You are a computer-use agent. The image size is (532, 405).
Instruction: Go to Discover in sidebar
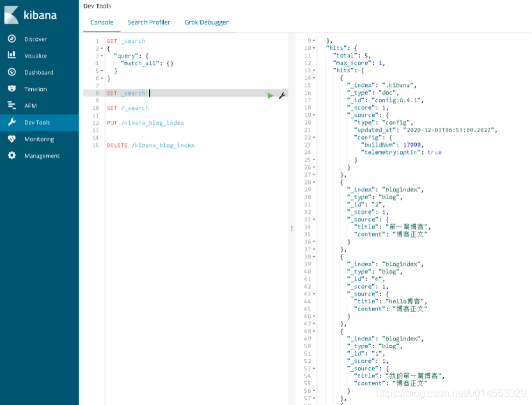pyautogui.click(x=36, y=39)
